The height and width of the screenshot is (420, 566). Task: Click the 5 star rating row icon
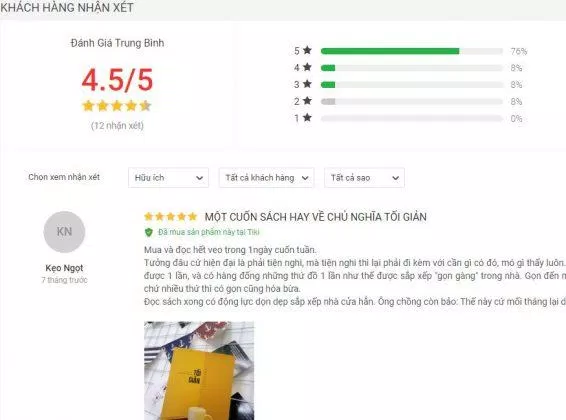[307, 50]
